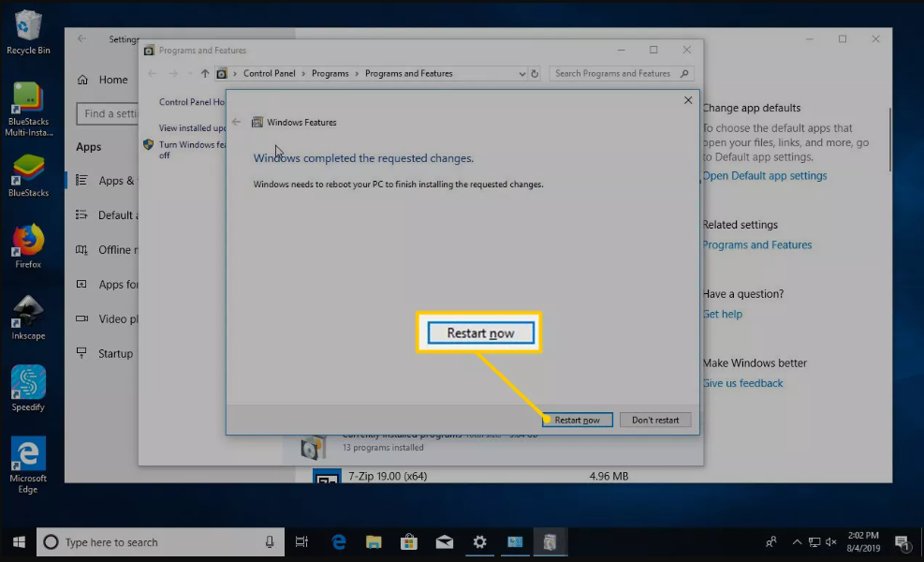Click the Windows Features title icon

coord(257,122)
